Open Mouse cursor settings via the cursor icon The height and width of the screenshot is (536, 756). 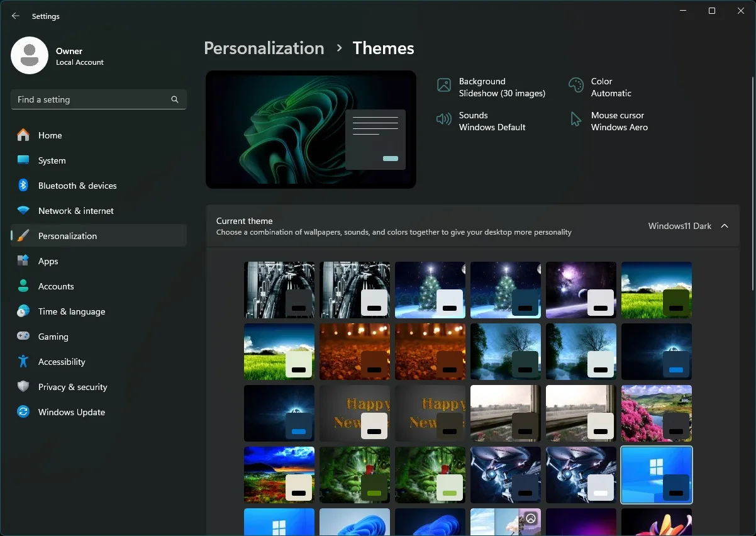click(618, 121)
